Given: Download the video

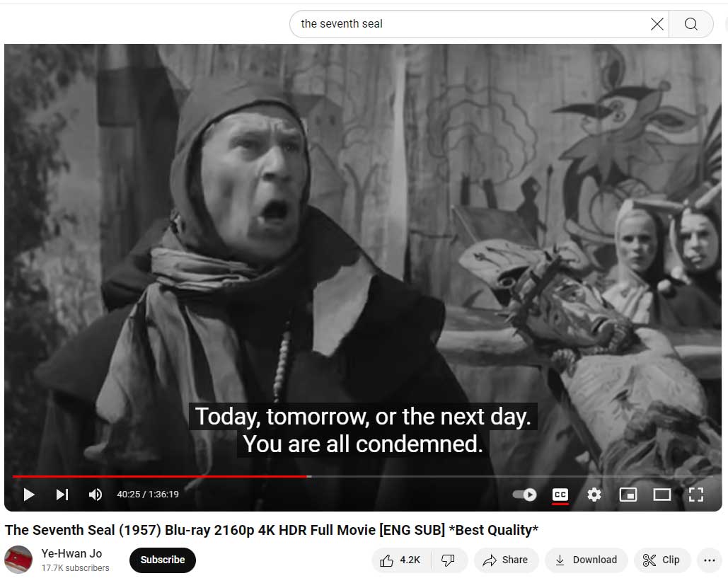Looking at the screenshot, I should (587, 560).
